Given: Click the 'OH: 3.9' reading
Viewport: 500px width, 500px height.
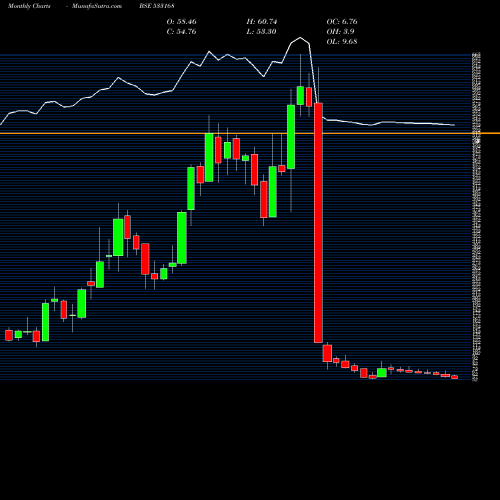Looking at the screenshot, I should point(340,32).
